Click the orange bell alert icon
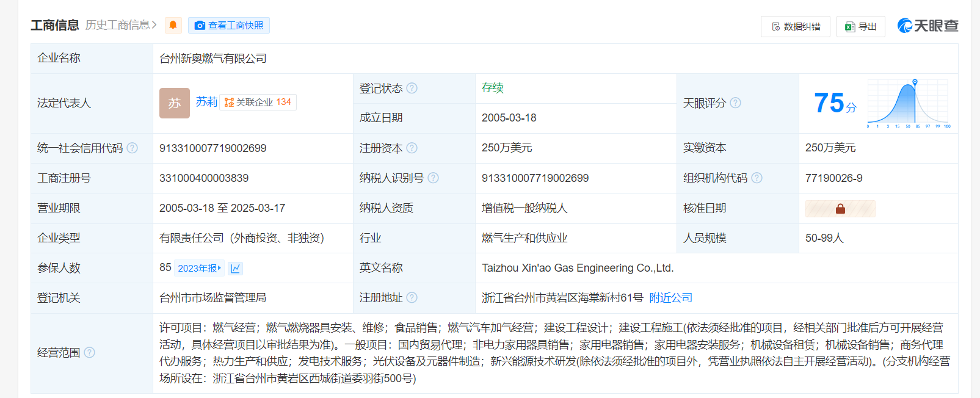 click(173, 25)
